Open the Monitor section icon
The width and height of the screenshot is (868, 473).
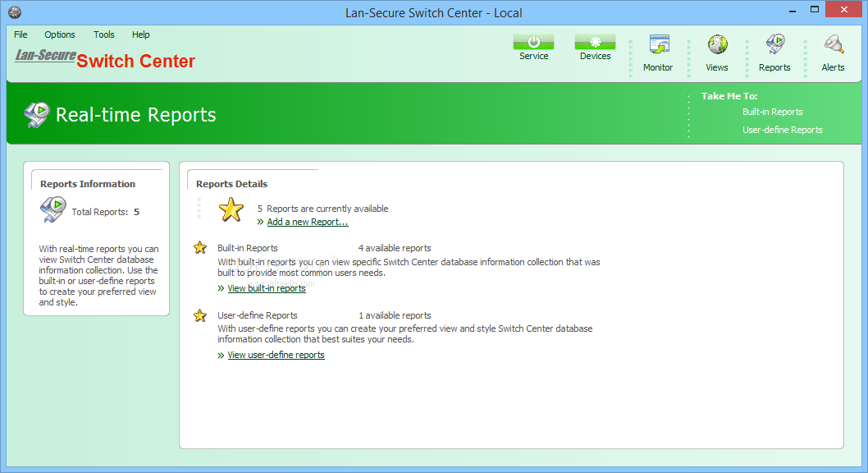pyautogui.click(x=659, y=45)
